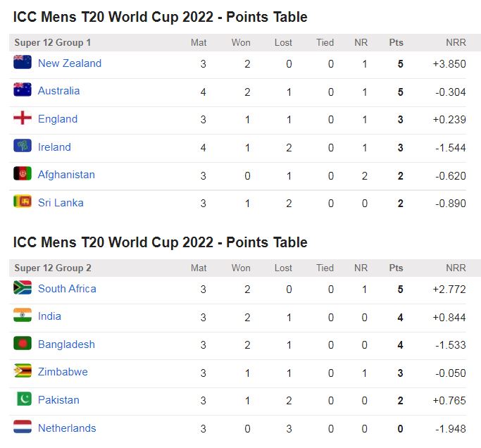Viewport: 481px width, 448px height.
Task: Click the South Africa flag icon
Action: tap(23, 288)
